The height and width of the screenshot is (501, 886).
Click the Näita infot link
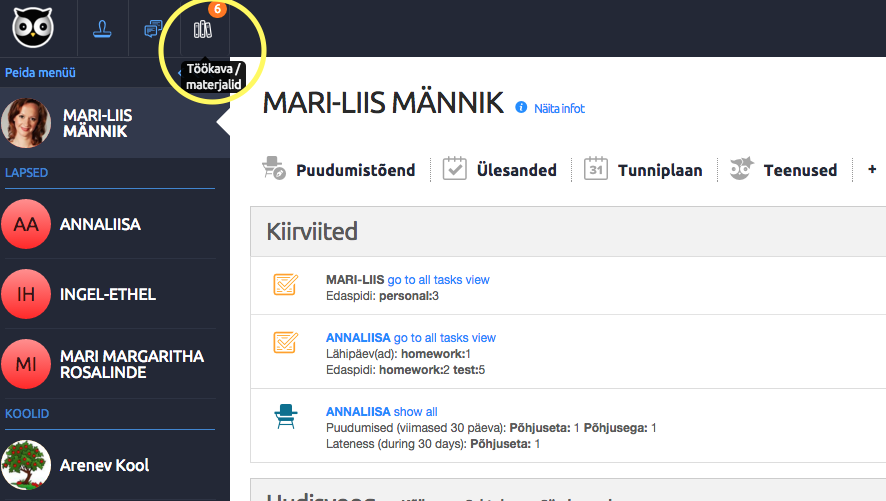coord(559,108)
